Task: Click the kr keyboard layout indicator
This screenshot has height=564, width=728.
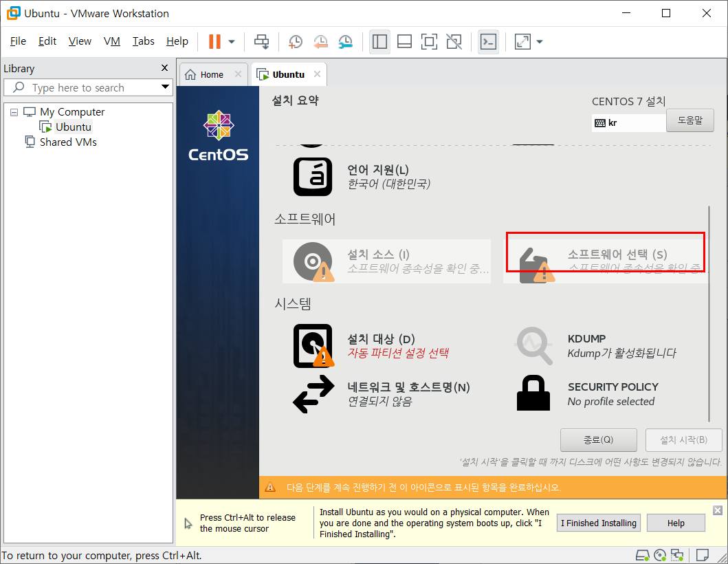Action: tap(628, 122)
